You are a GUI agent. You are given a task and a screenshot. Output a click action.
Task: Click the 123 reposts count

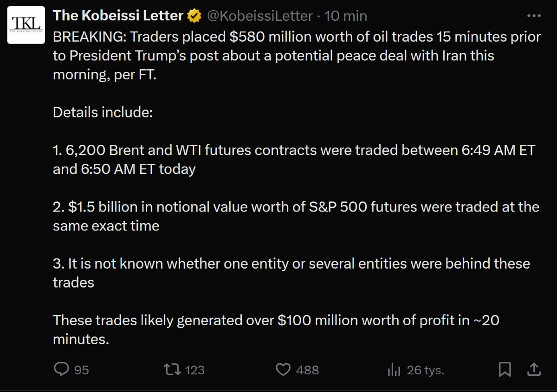point(194,370)
